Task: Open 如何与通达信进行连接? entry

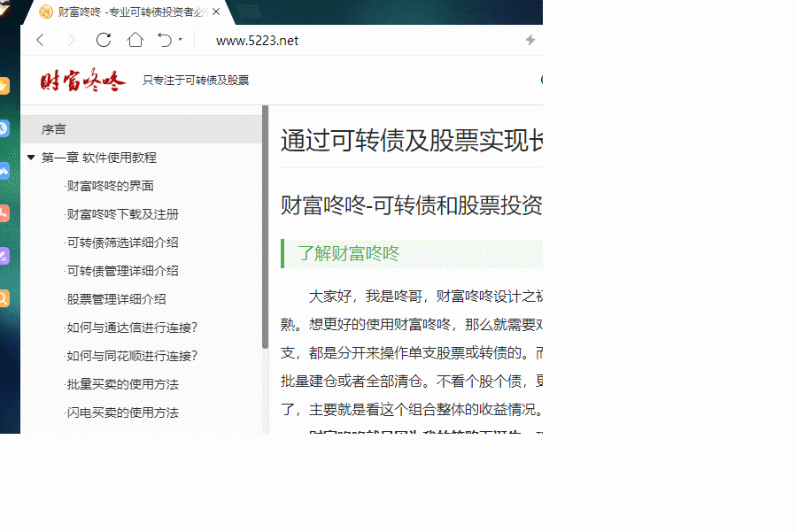Action: click(x=132, y=328)
